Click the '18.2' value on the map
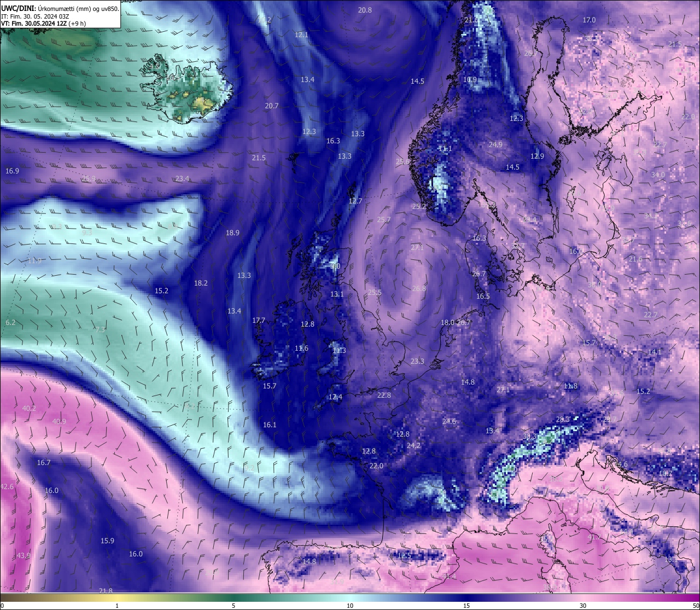Image resolution: width=700 pixels, height=610 pixels. point(201,283)
